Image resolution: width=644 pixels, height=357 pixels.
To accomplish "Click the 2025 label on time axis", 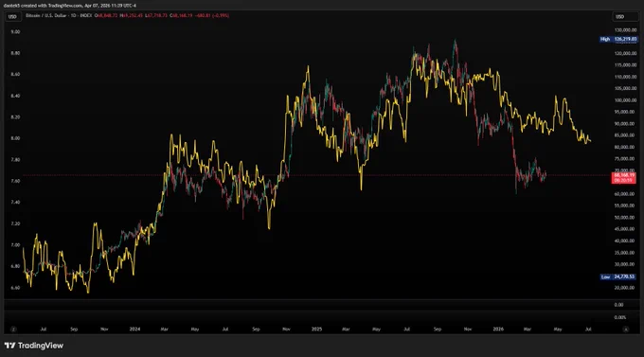I will pyautogui.click(x=316, y=329).
